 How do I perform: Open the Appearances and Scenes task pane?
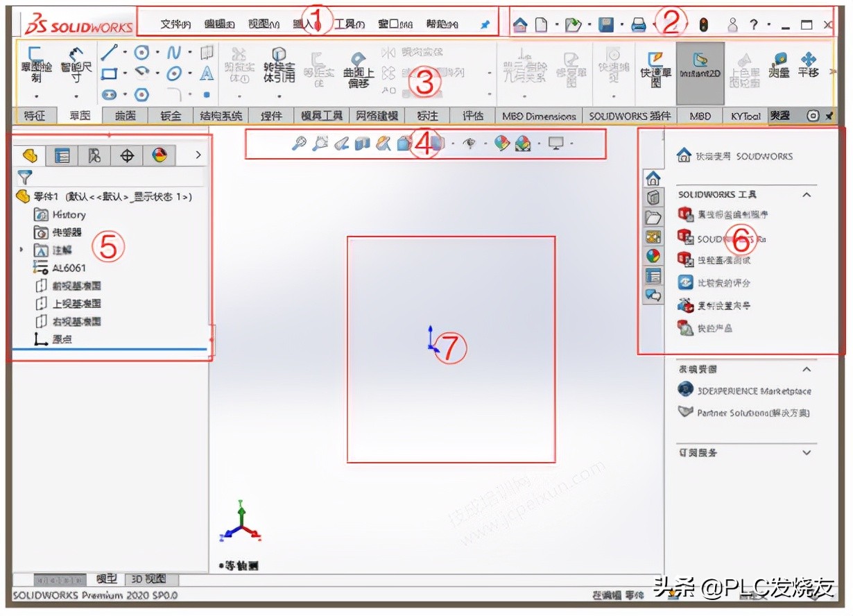(x=652, y=255)
